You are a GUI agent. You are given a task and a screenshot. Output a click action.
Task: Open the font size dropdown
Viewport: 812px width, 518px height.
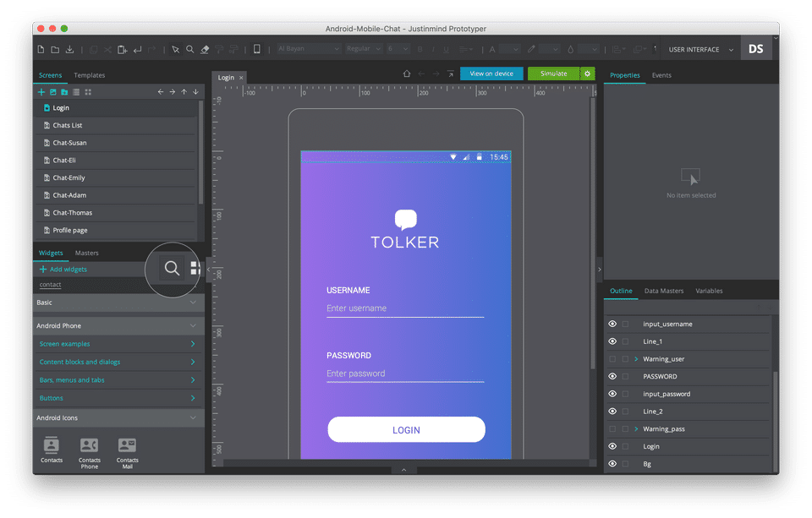[x=398, y=49]
